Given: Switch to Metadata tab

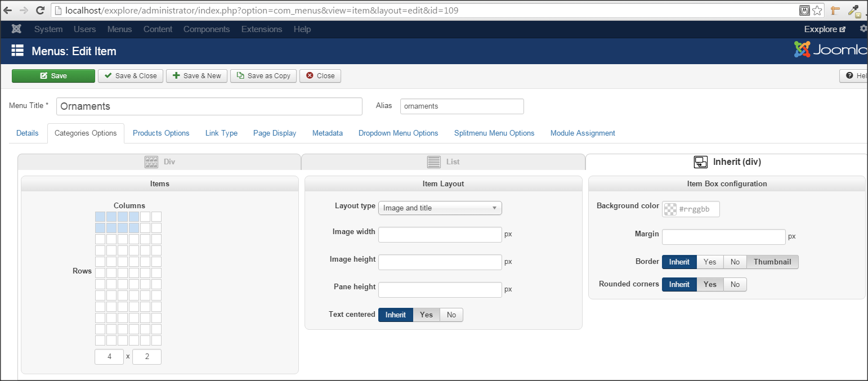Looking at the screenshot, I should tap(328, 133).
